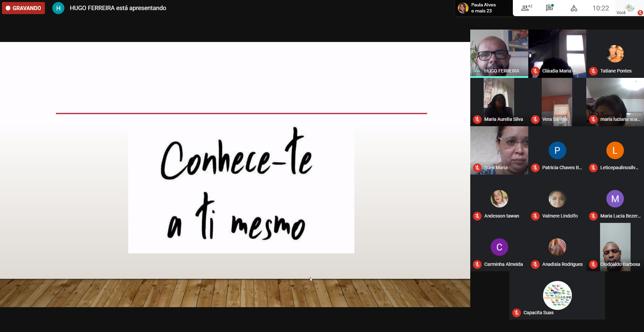Click 'HUGO FERREIRA está apresentando' label
The width and height of the screenshot is (644, 332).
(118, 8)
